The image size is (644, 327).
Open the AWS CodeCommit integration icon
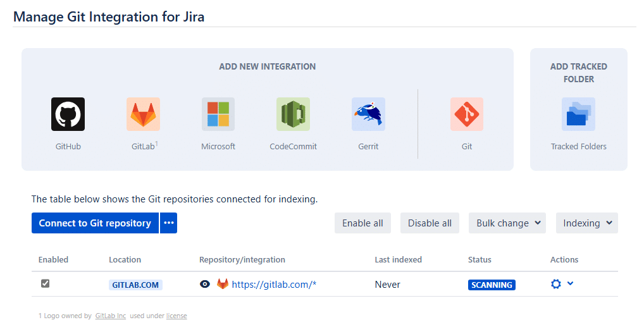293,114
